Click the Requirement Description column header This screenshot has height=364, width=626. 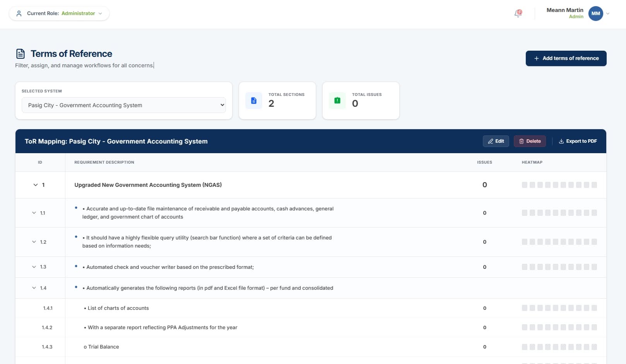(104, 162)
